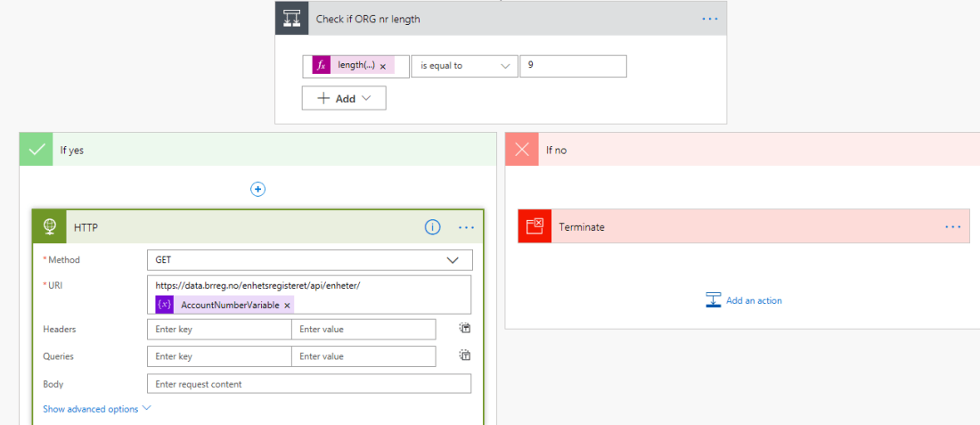Open the HTTP action ellipsis menu

[466, 227]
